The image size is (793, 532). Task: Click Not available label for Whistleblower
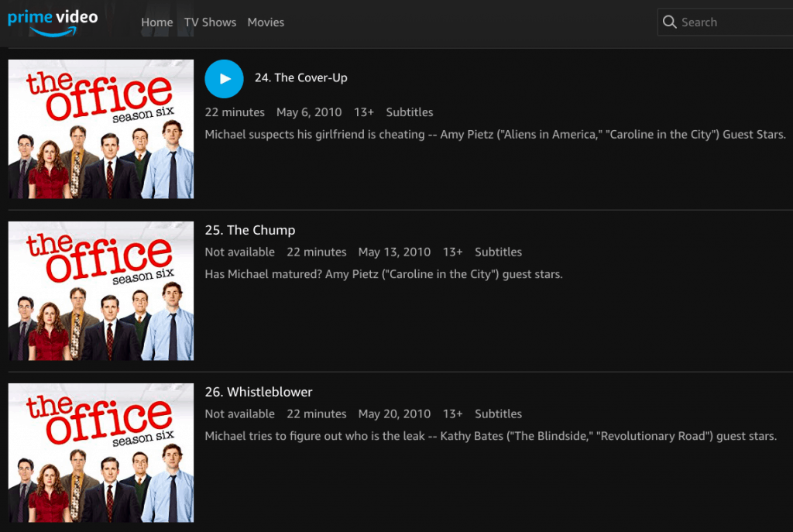coord(240,414)
